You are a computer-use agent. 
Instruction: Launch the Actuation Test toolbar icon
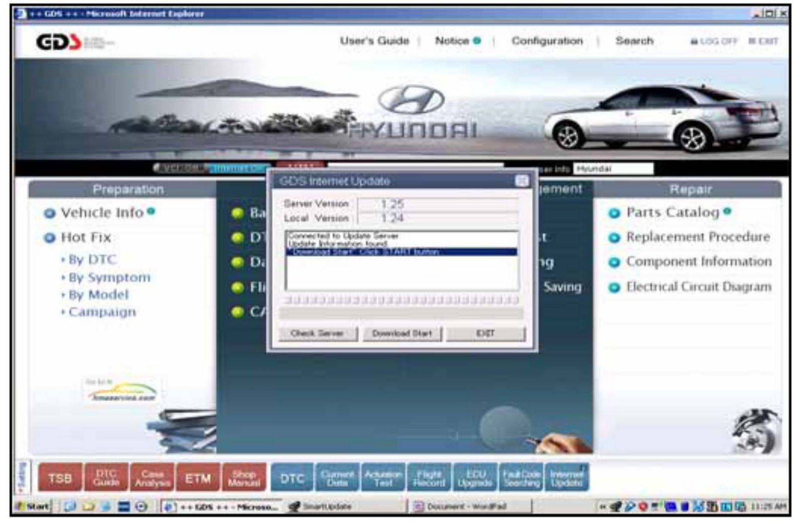click(383, 478)
